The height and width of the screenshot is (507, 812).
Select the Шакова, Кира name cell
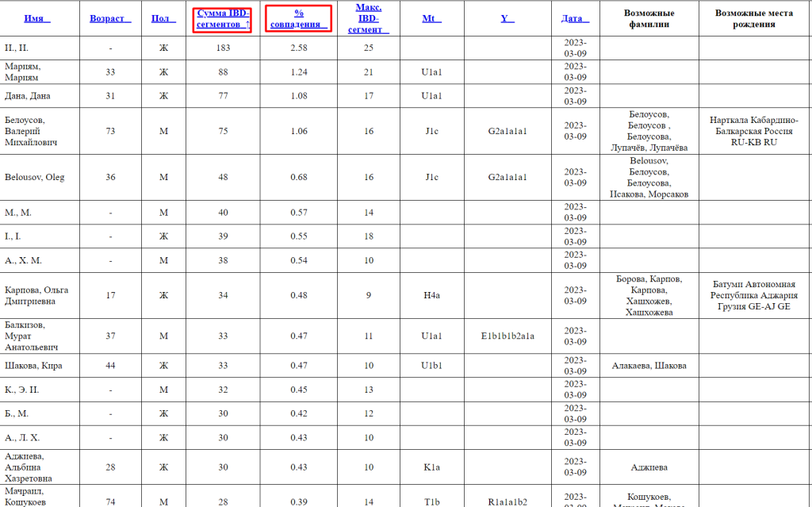[33, 366]
